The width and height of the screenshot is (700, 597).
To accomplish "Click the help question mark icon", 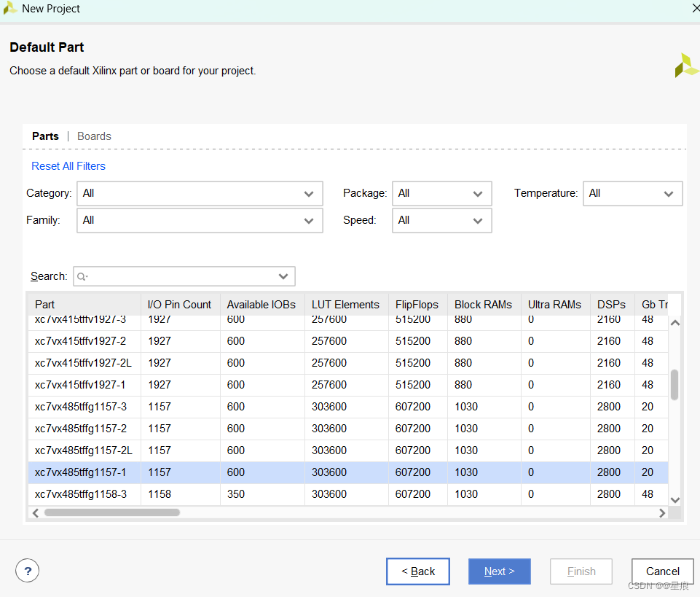I will pos(27,571).
